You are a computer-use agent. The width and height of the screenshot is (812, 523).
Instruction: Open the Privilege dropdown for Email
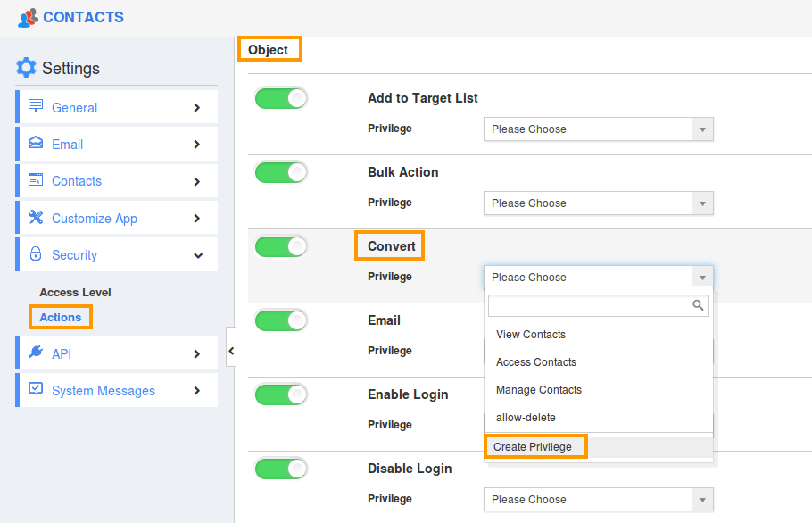(598, 351)
